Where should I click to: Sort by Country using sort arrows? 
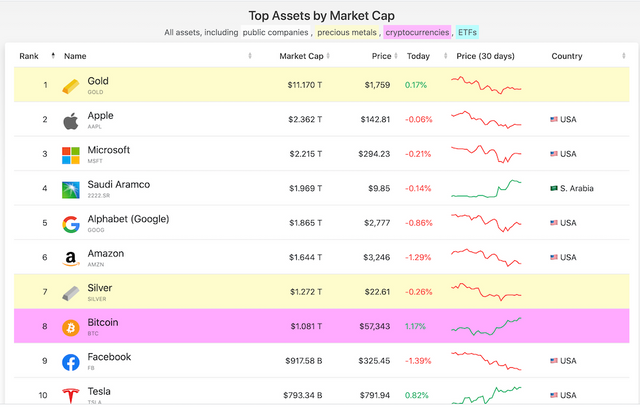(624, 56)
